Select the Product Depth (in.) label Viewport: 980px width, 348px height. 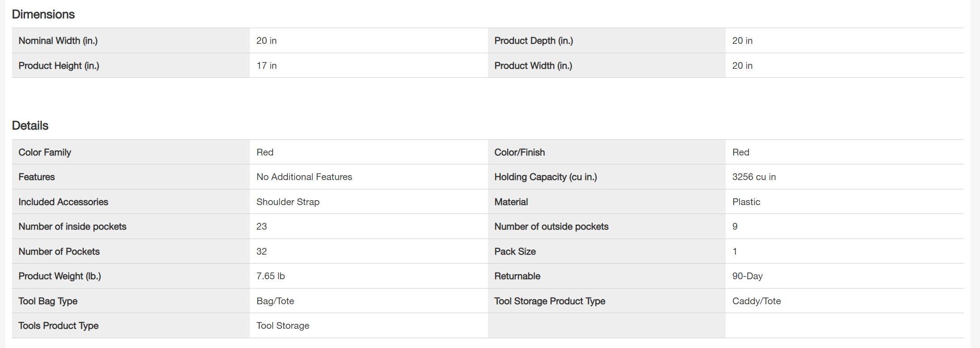click(x=534, y=41)
